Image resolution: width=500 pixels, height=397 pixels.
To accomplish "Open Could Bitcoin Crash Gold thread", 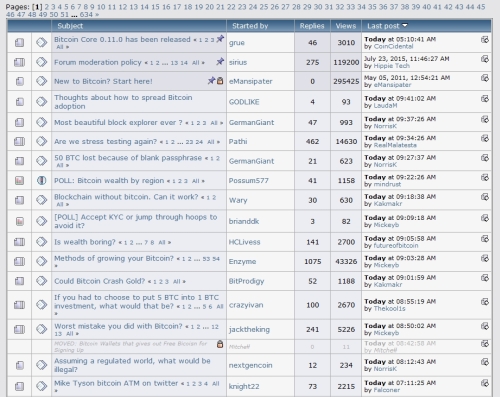I will pos(100,281).
